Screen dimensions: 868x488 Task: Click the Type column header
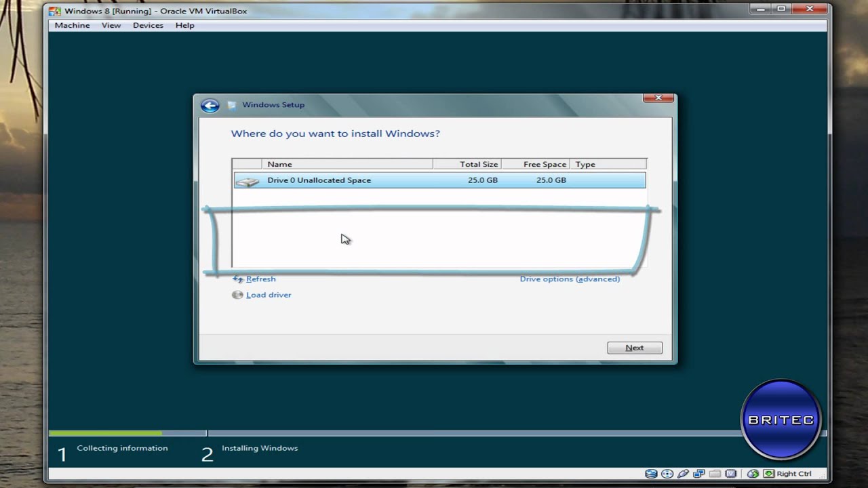point(608,164)
